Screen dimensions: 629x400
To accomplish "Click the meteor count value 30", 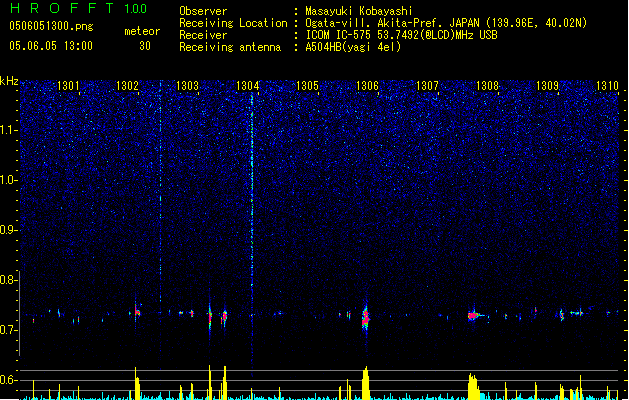I will coord(145,46).
